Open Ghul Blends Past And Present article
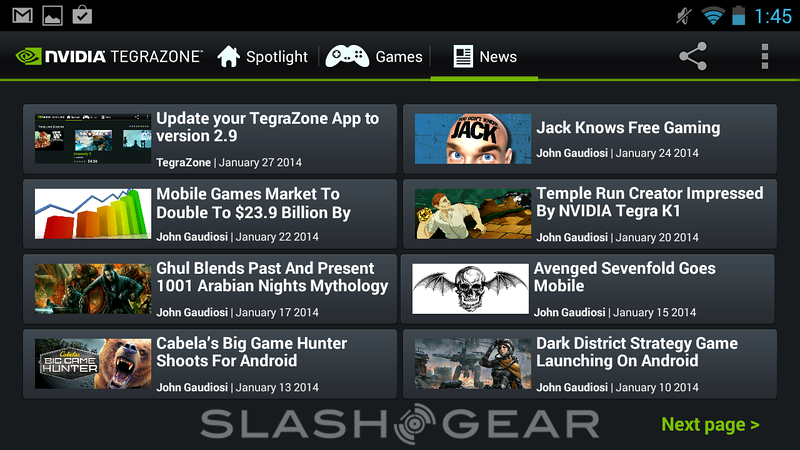The width and height of the screenshot is (800, 450). [x=210, y=289]
